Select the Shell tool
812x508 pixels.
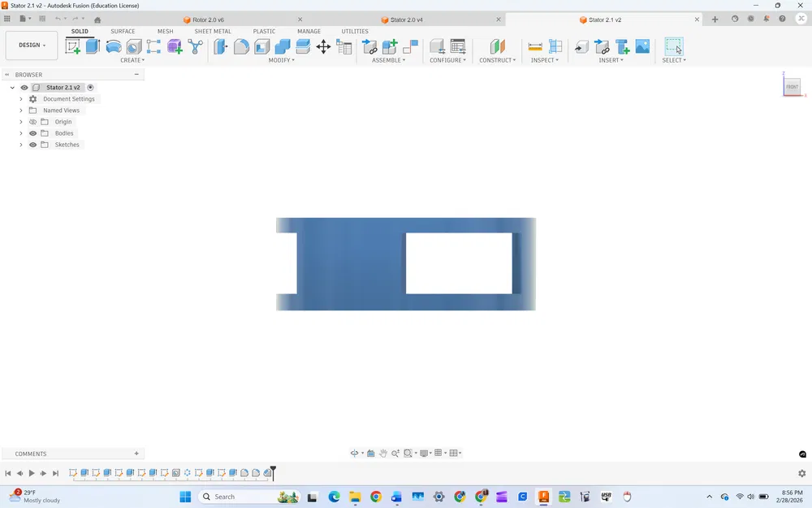[x=262, y=46]
